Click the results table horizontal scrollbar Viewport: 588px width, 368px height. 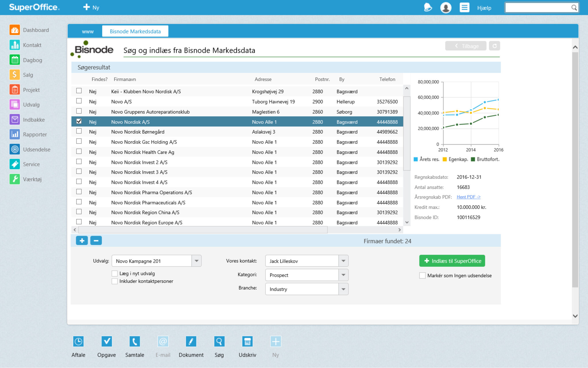coord(203,230)
